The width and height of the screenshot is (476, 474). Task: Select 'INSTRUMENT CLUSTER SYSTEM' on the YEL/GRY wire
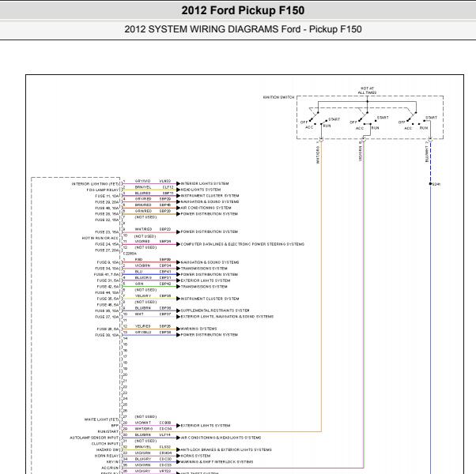[x=210, y=299]
